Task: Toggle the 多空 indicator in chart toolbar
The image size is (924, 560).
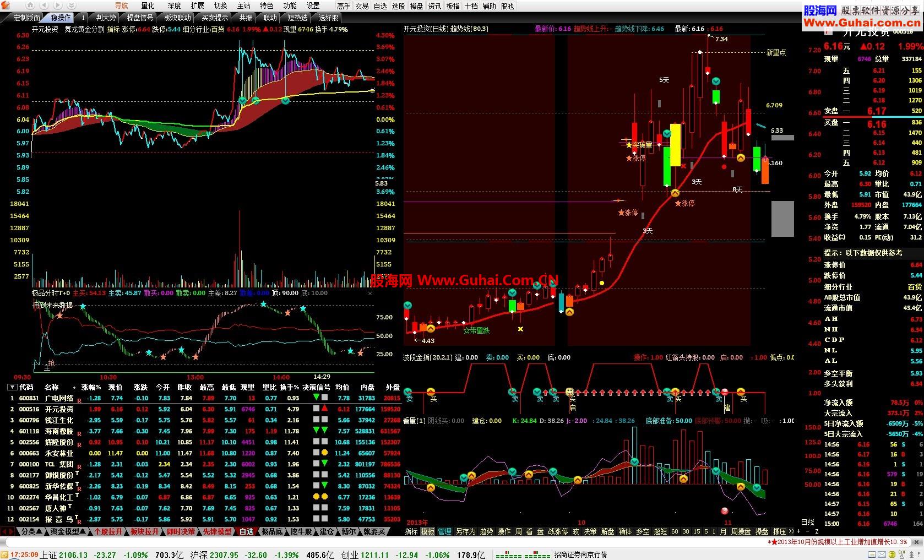Action: click(643, 531)
